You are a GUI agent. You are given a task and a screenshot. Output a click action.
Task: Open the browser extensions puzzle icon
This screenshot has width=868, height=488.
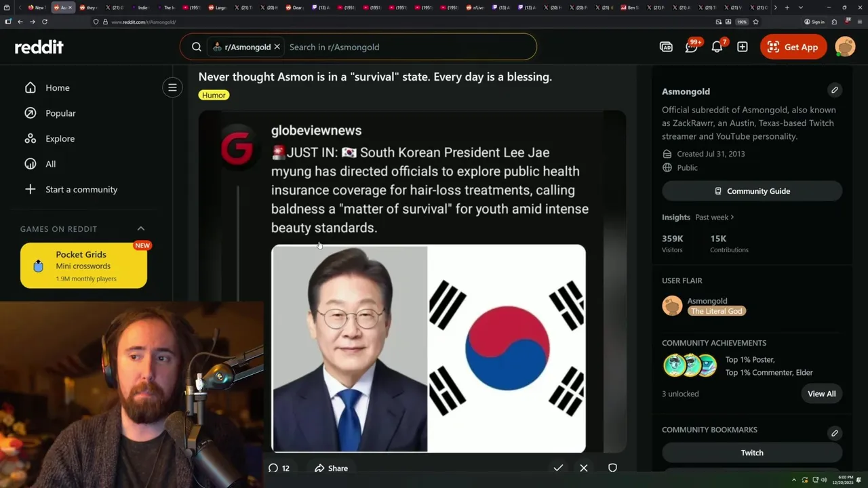click(x=835, y=22)
